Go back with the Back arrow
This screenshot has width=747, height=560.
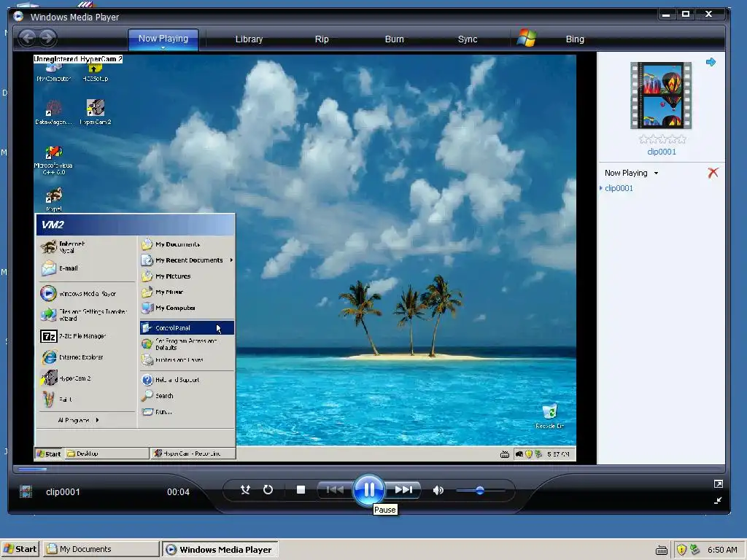(x=28, y=38)
